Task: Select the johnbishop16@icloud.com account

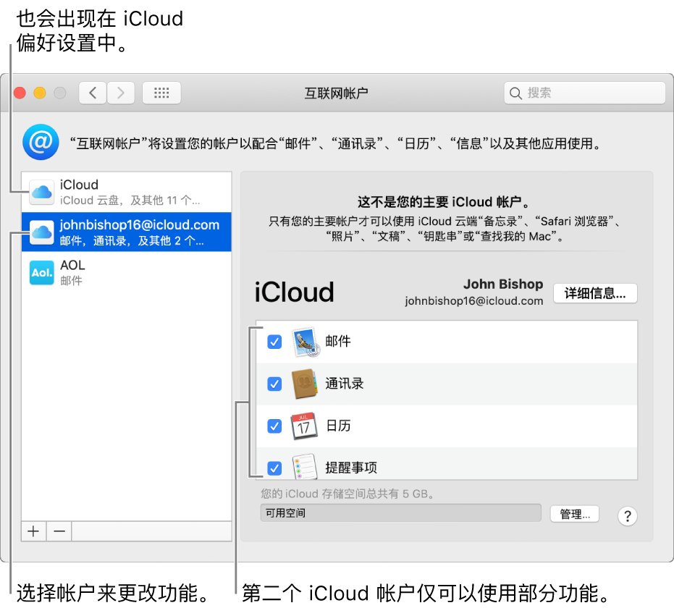Action: click(127, 232)
